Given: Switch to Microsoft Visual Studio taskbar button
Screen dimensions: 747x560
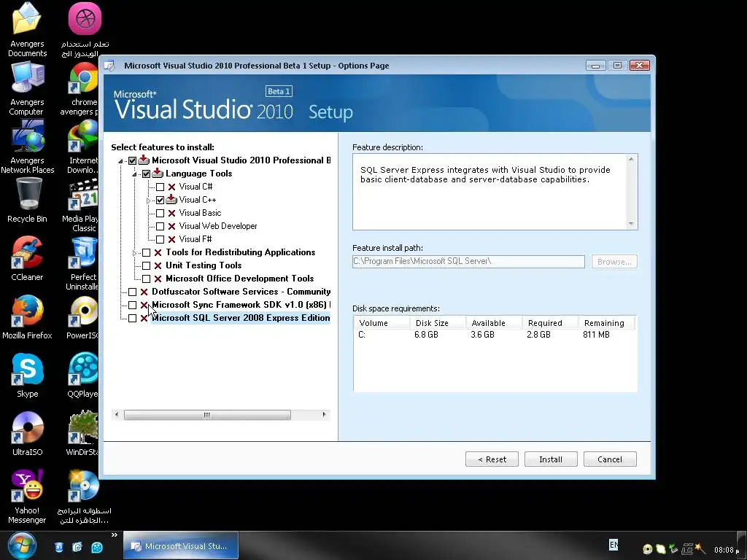Looking at the screenshot, I should pos(181,546).
